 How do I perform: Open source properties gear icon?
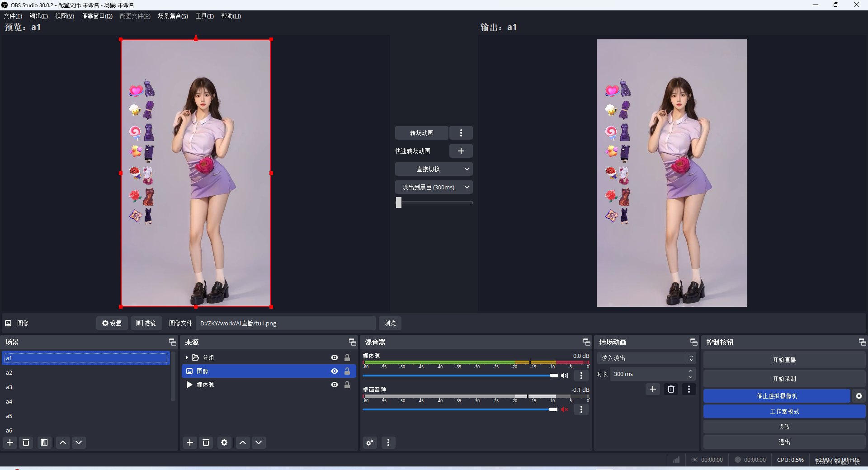tap(224, 442)
